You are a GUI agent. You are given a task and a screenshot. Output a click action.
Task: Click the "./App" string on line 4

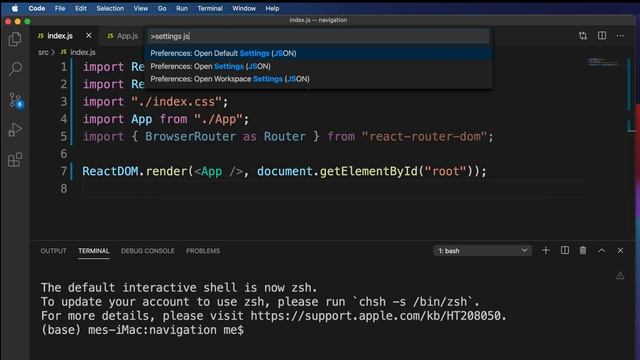218,119
